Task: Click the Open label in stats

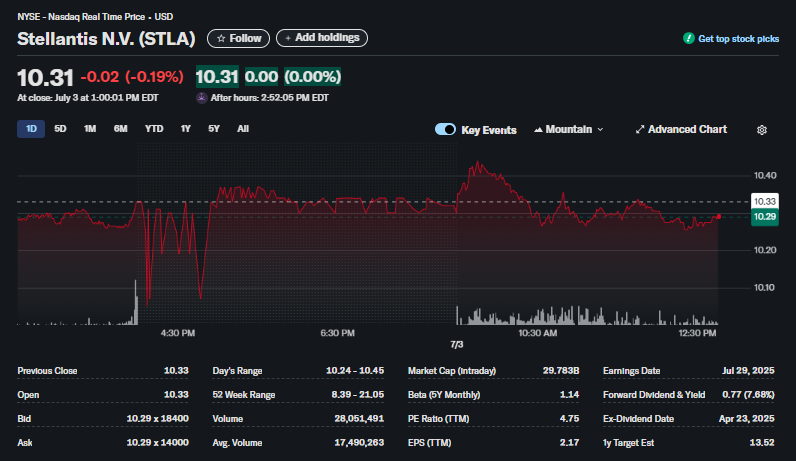Action: tap(28, 394)
